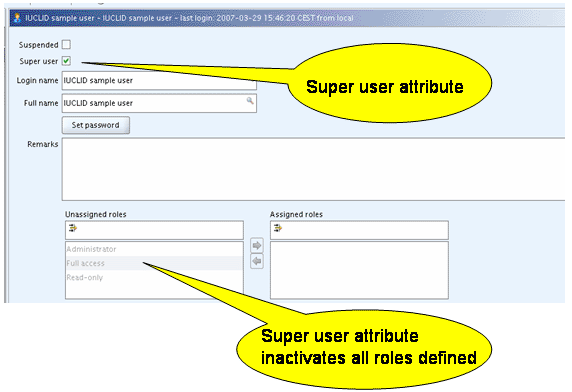
Task: Click the filter icon above Assigned roles list
Action: click(x=278, y=228)
